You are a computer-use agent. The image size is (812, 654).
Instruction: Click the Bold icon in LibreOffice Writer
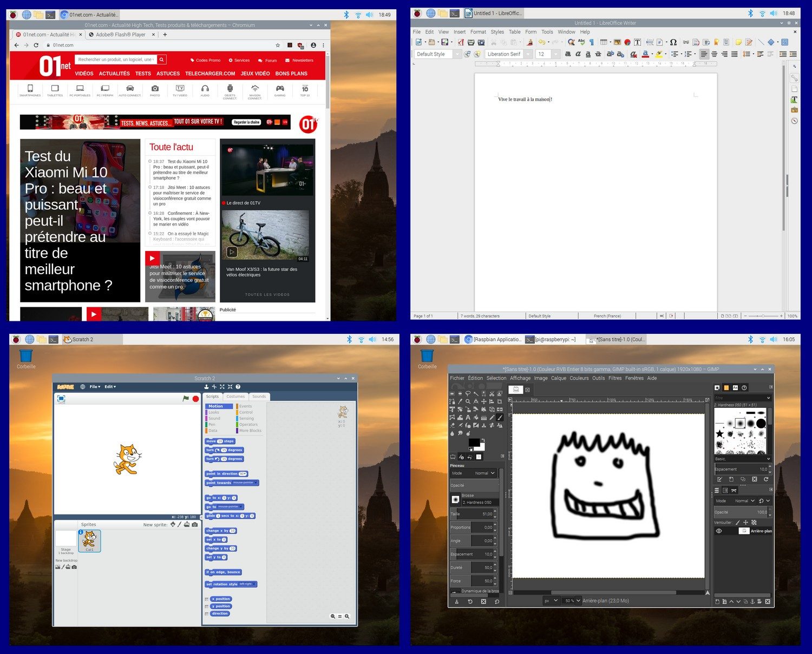coord(568,54)
